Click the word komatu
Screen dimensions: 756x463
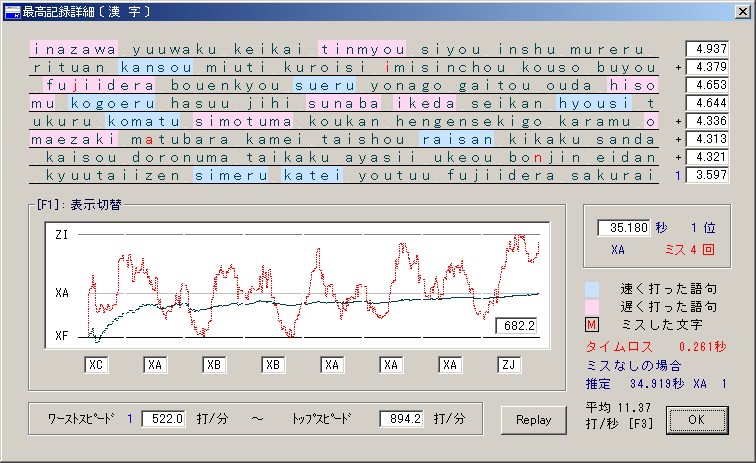(143, 121)
